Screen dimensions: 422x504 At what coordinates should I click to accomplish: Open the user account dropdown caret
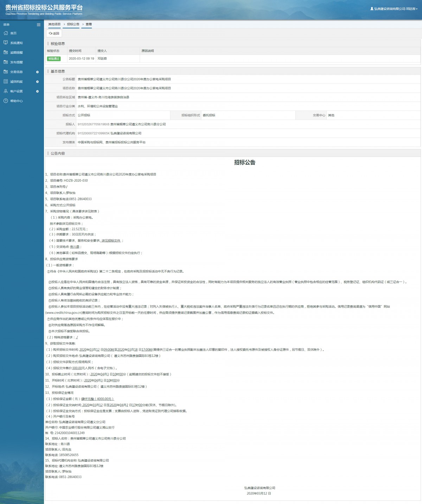[x=417, y=9]
